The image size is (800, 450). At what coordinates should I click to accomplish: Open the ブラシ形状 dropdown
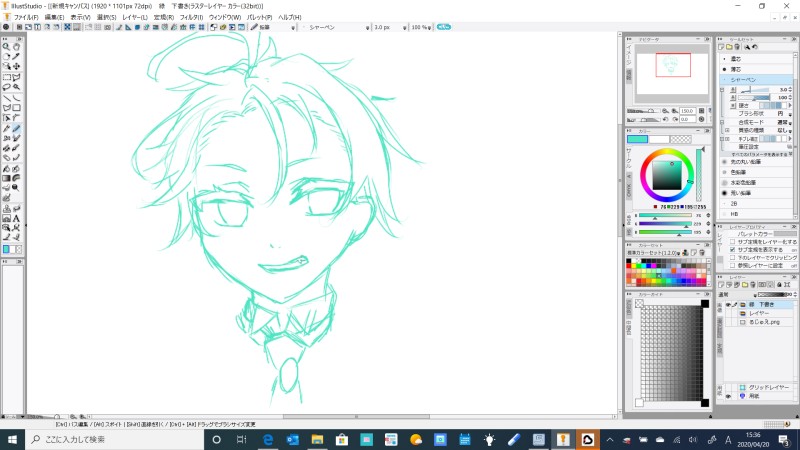pyautogui.click(x=790, y=113)
